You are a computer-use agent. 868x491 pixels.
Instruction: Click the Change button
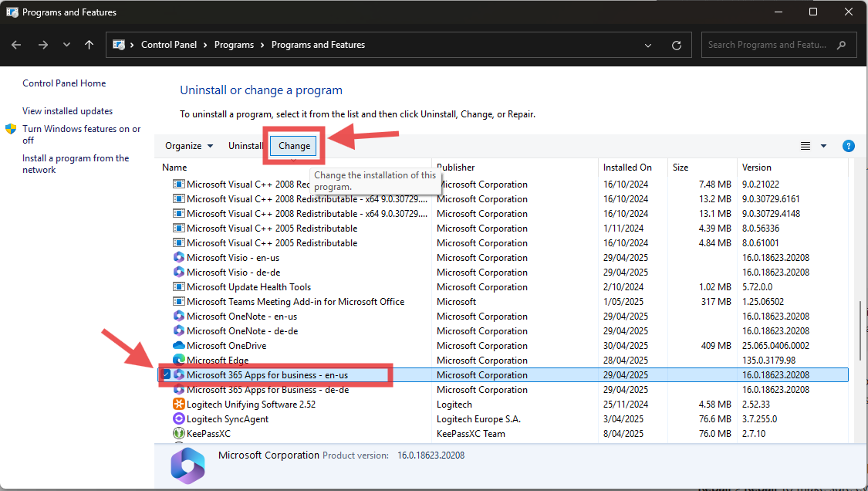(294, 146)
